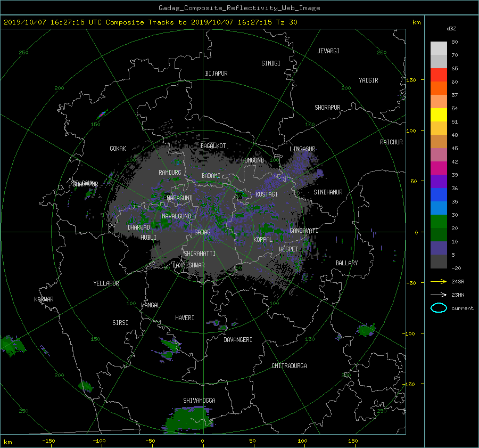Select the topmost light gray 70-80 dBZ band

pyautogui.click(x=439, y=48)
